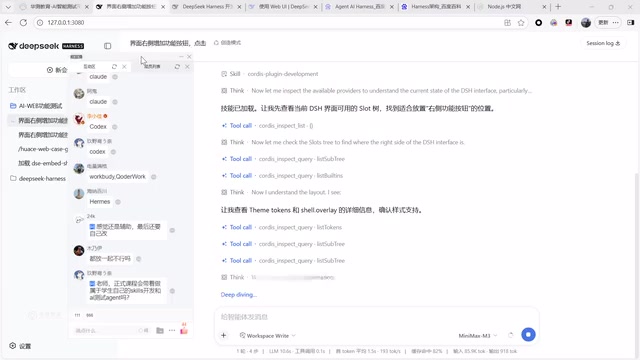Select the 加载 dse-embed-s session

coord(42,163)
